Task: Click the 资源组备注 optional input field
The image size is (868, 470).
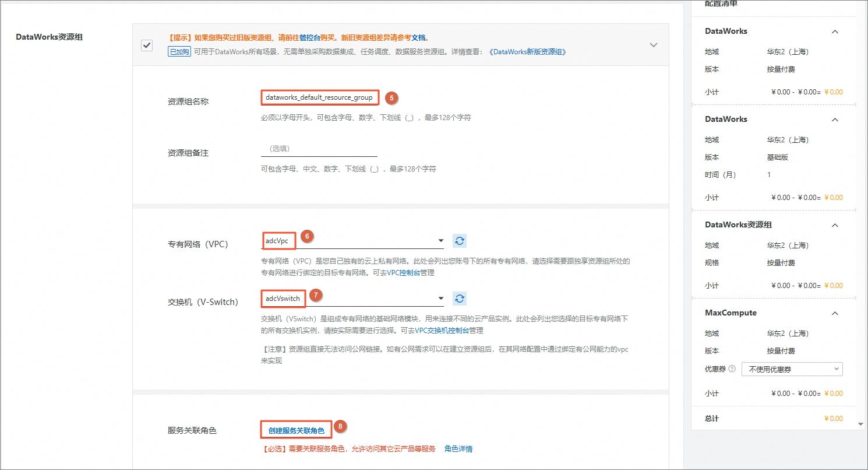Action: coord(319,149)
